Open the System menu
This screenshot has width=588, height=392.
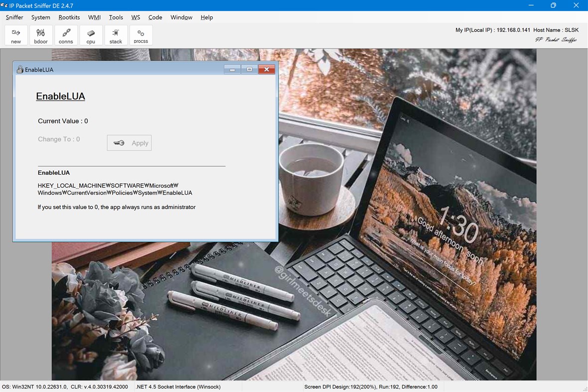click(40, 17)
